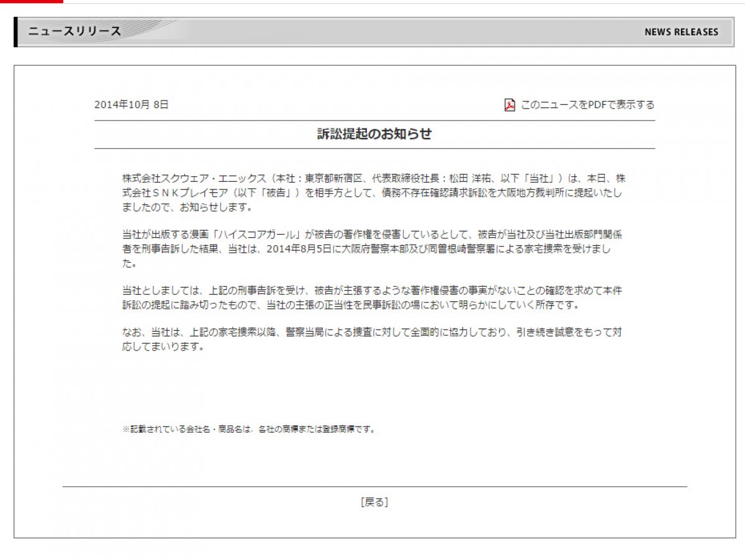Screen dimensions: 745x560
Task: Click the paragraph starting '当社としましては'
Action: (x=373, y=298)
